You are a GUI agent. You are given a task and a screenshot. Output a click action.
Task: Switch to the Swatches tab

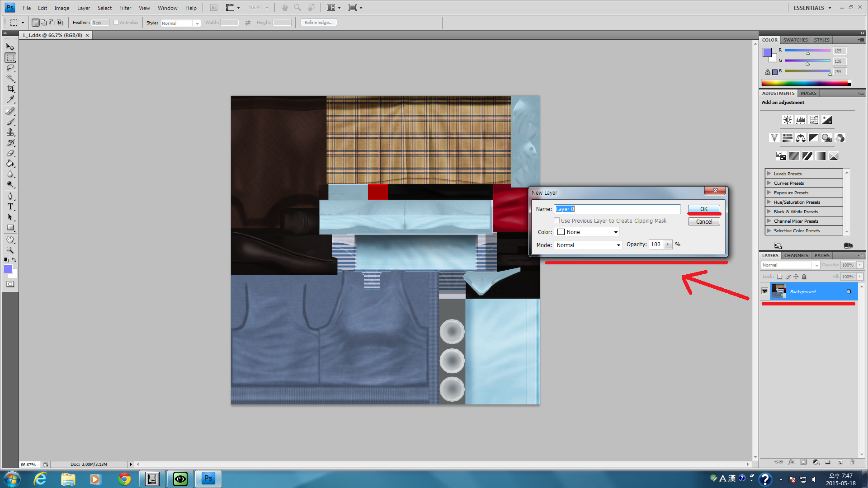tap(795, 40)
